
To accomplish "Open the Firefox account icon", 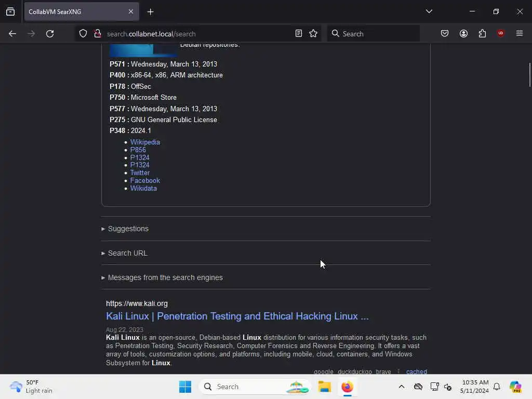I will [x=463, y=34].
